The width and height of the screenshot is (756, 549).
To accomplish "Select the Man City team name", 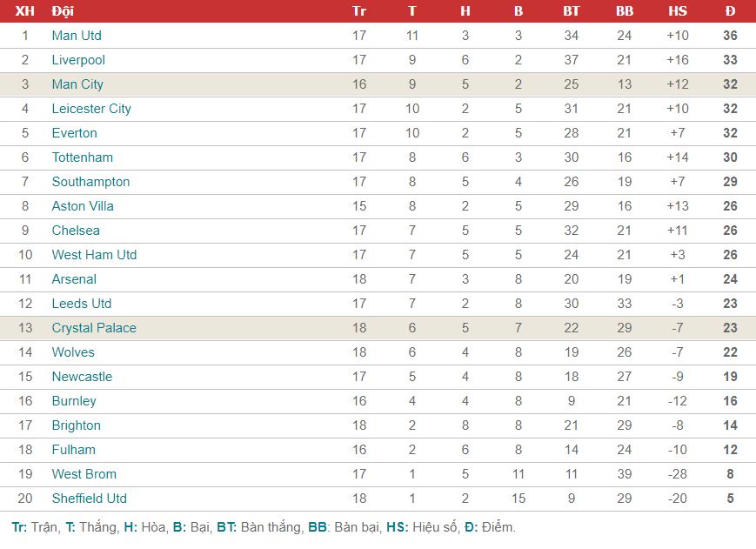I will 77,84.
